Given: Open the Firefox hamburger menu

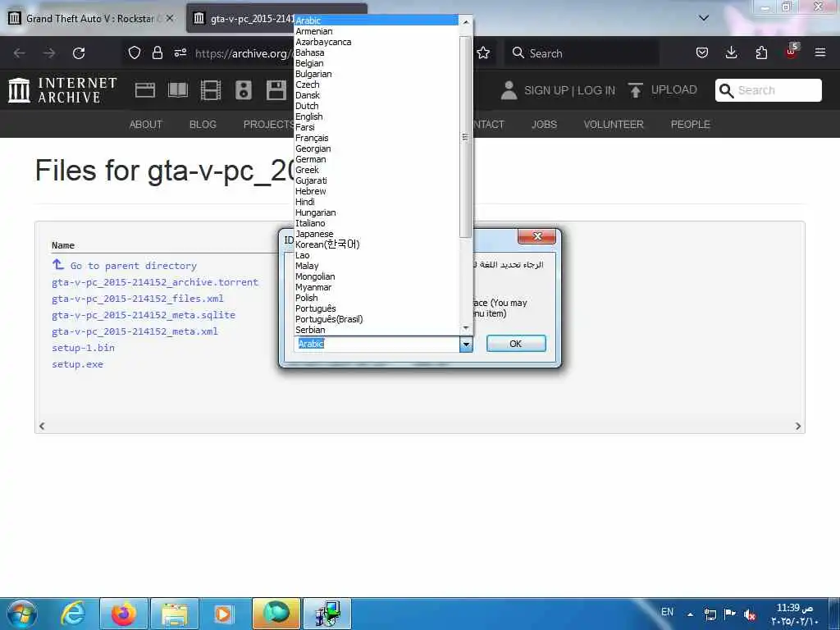Looking at the screenshot, I should (x=819, y=52).
